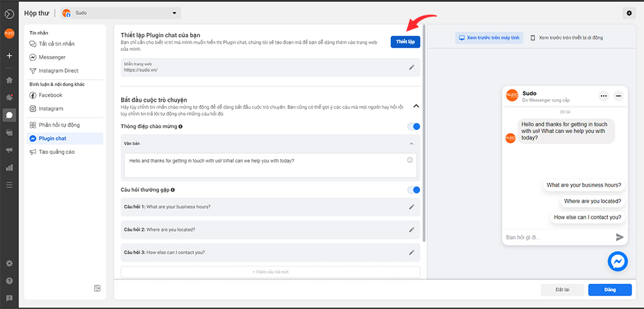Click the blue Thiết lập button

point(405,41)
